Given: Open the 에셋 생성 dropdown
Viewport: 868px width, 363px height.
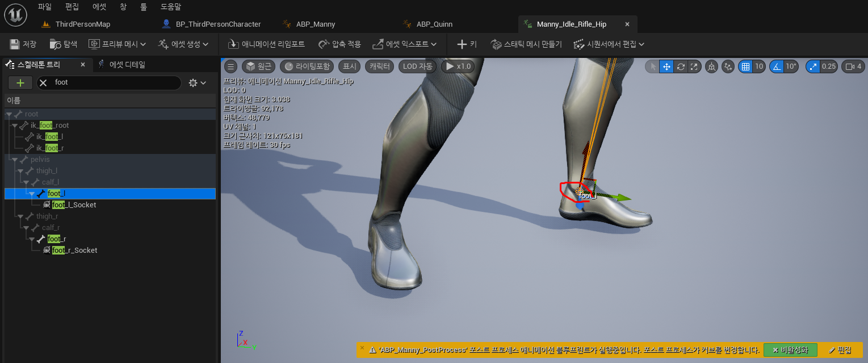Looking at the screenshot, I should 183,44.
